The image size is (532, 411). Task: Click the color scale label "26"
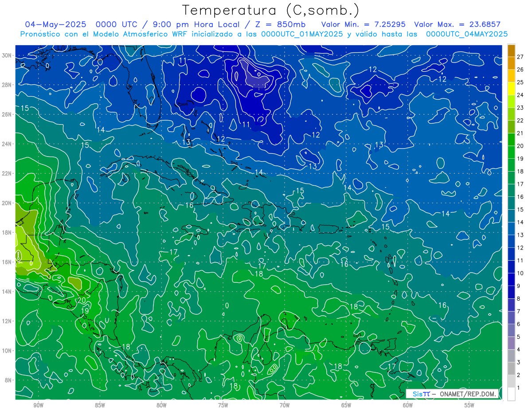(520, 69)
